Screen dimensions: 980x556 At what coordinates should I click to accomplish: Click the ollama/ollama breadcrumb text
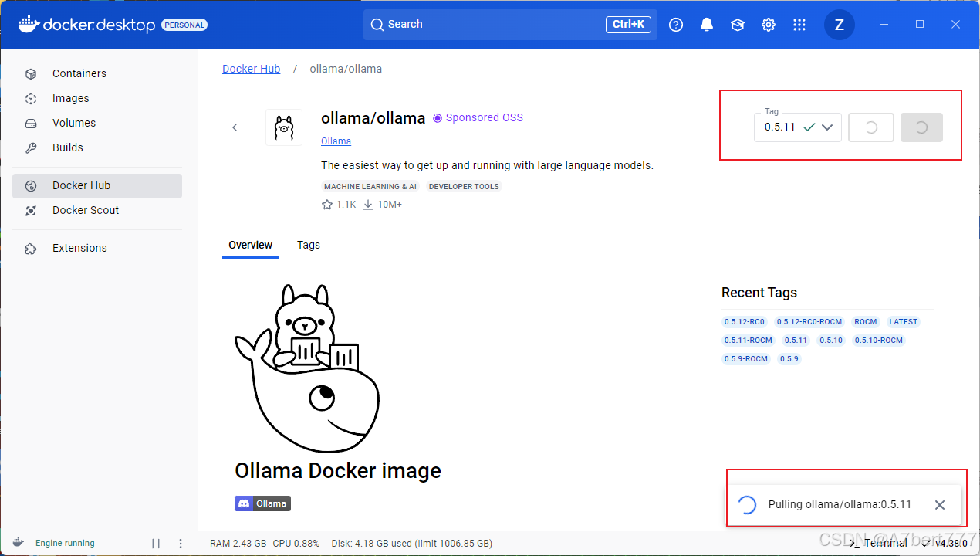click(x=346, y=69)
